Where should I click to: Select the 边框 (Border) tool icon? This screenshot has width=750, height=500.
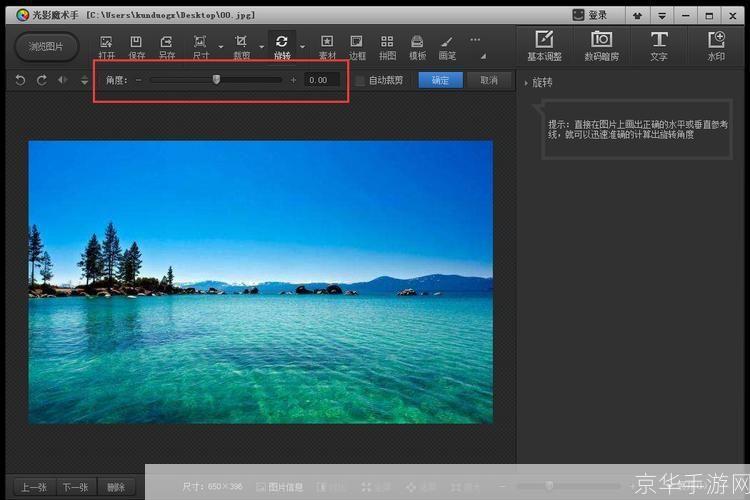tap(357, 46)
